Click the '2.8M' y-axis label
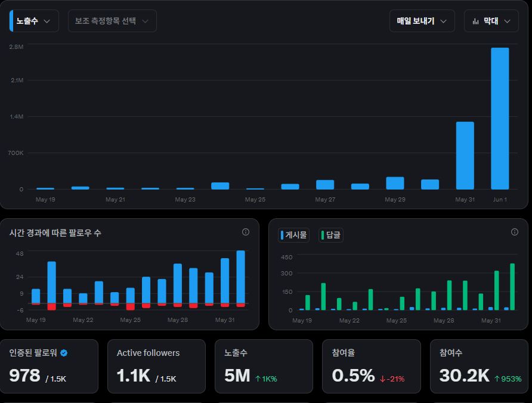The width and height of the screenshot is (532, 403). (16, 47)
